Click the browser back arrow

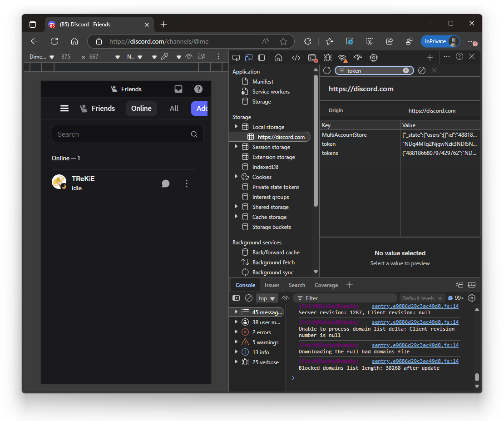[x=35, y=41]
